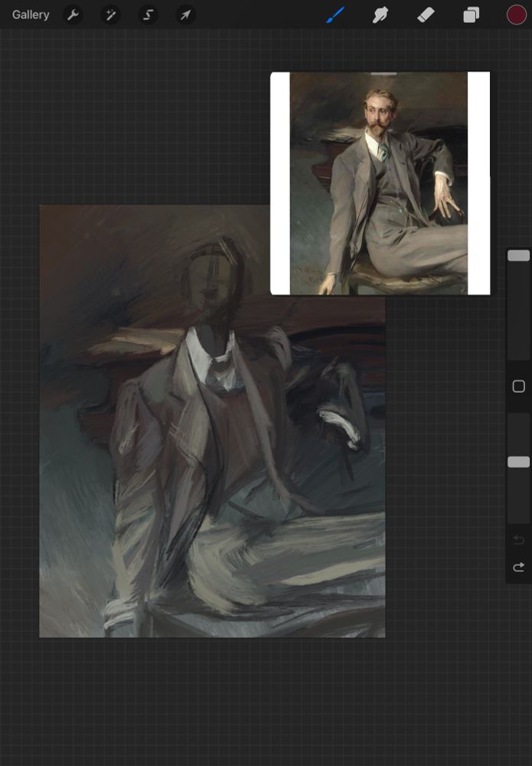The width and height of the screenshot is (532, 766).
Task: Redo the last action
Action: pos(519,567)
